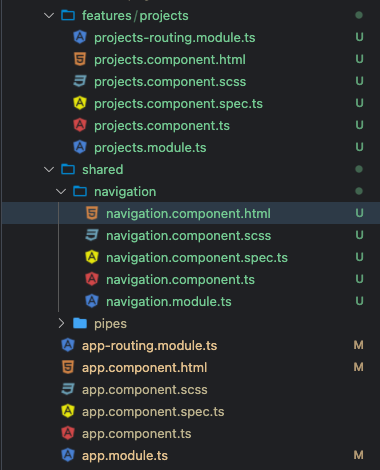Select the 'features' folder name label

click(x=107, y=16)
